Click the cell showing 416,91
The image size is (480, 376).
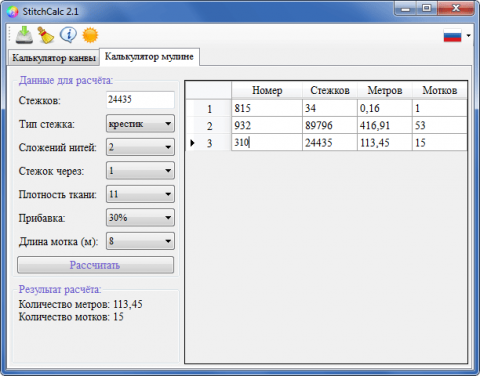point(385,126)
